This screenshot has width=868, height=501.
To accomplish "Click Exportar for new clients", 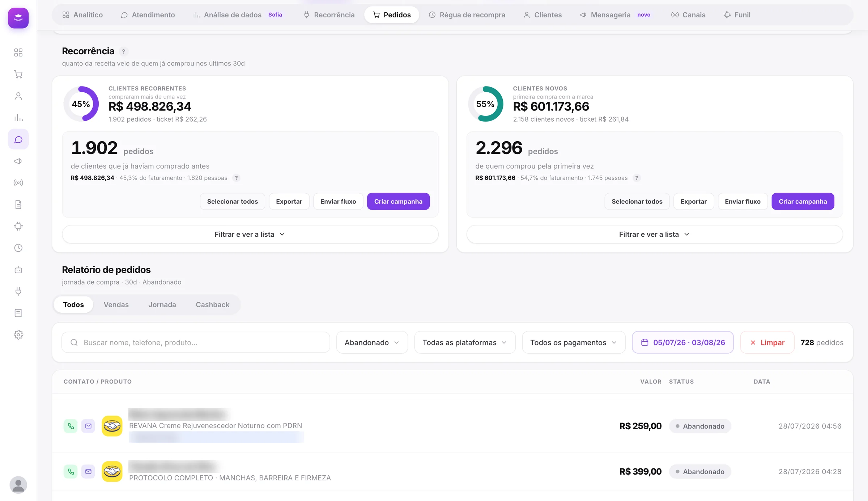I will [x=694, y=201].
